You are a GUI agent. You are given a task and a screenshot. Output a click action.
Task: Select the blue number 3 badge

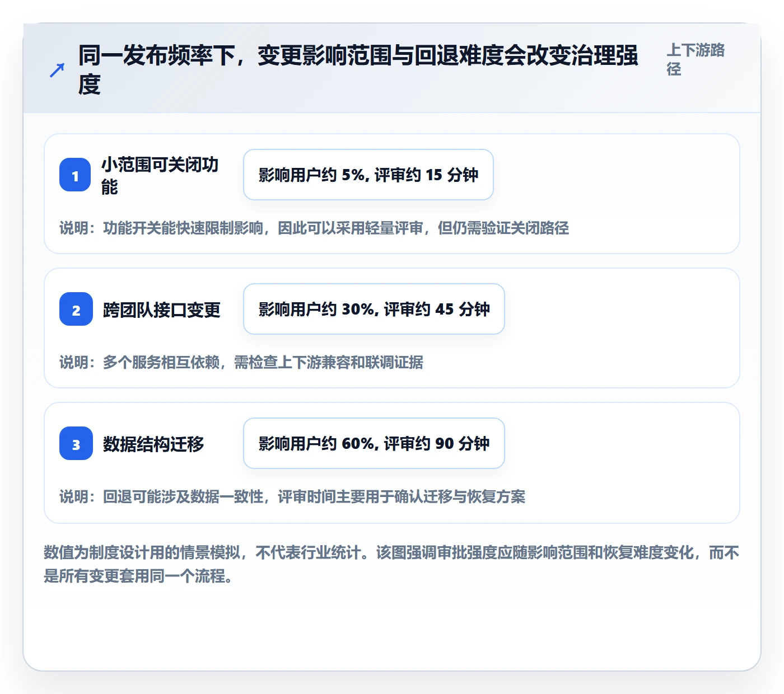click(76, 443)
